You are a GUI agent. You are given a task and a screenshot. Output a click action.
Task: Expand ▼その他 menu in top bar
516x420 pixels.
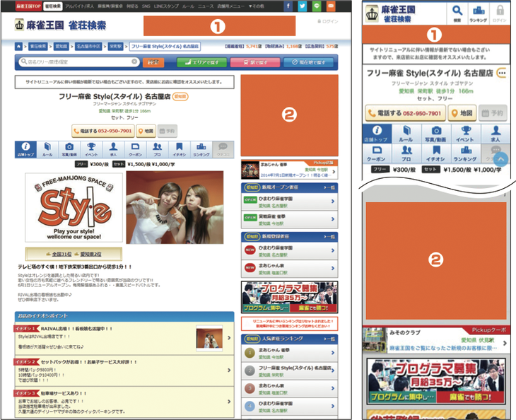256,6
